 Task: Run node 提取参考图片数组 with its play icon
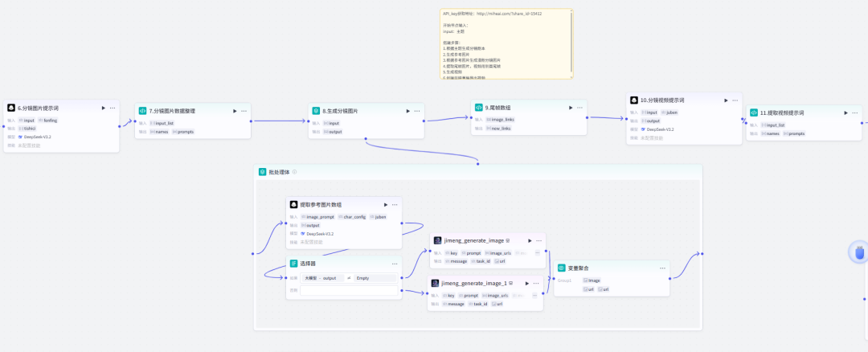(386, 204)
